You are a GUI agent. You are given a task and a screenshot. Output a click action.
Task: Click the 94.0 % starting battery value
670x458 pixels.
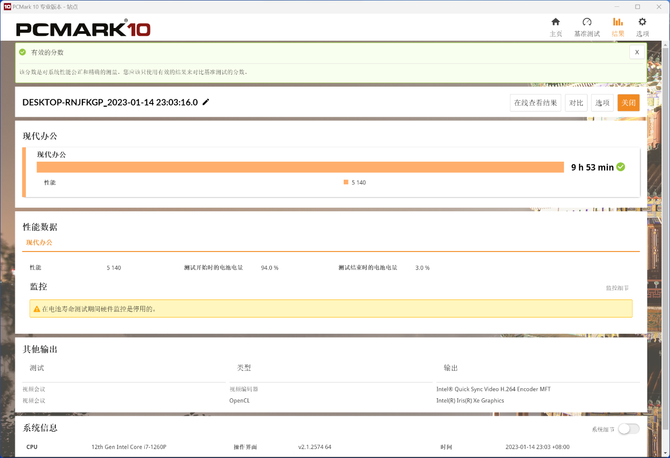pos(270,268)
